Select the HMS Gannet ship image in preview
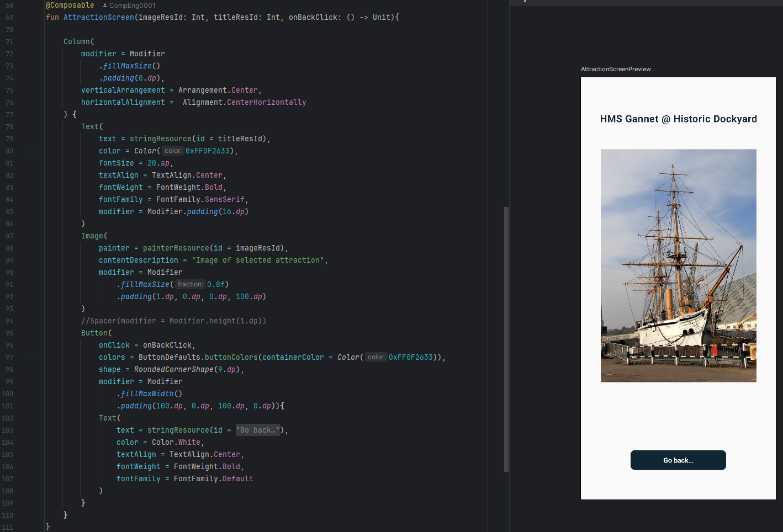This screenshot has height=532, width=783. click(x=679, y=265)
